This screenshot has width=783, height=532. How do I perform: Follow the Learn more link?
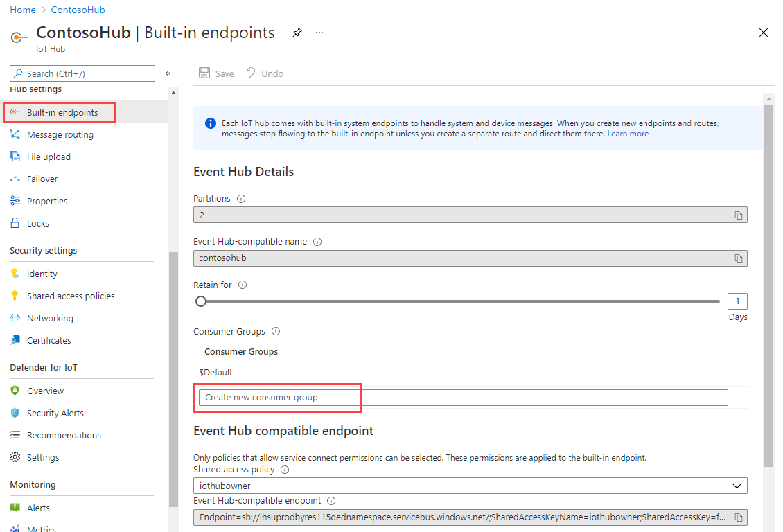[x=628, y=134]
